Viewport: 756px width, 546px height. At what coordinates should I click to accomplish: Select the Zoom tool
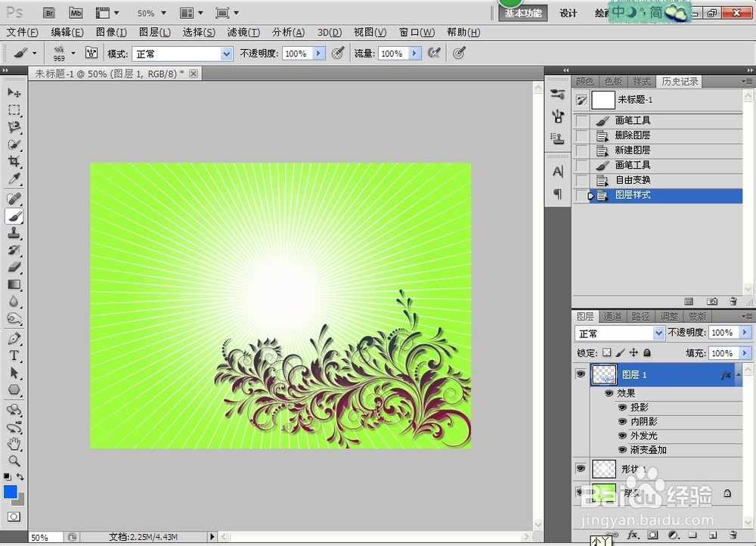pos(14,461)
